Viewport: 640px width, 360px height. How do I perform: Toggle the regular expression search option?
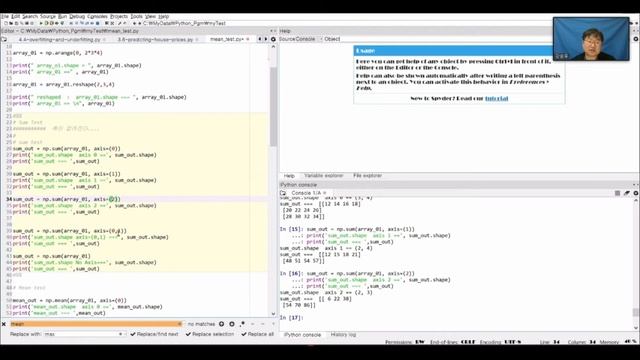click(242, 324)
